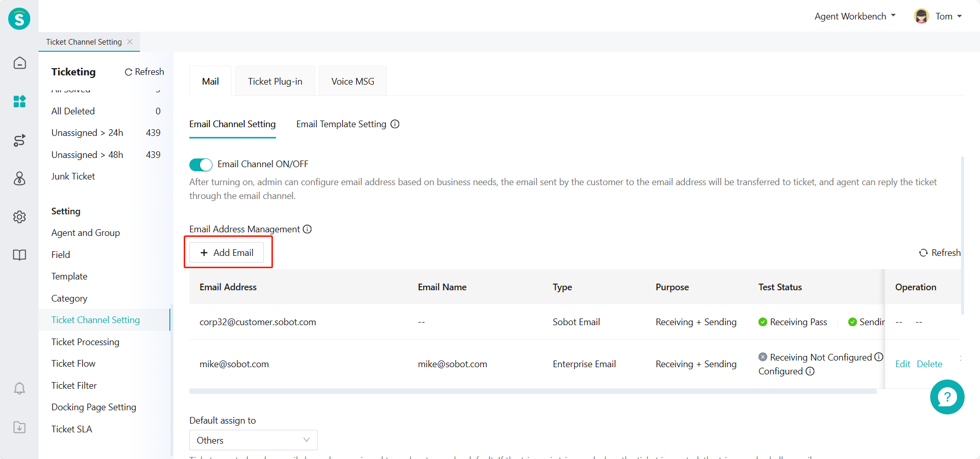The image size is (980, 459).
Task: Click Tom's avatar picture
Action: tap(922, 16)
